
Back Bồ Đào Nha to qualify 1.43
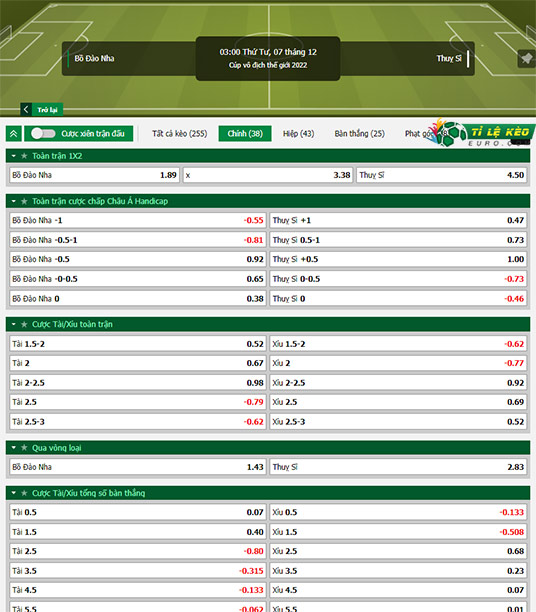[137, 467]
